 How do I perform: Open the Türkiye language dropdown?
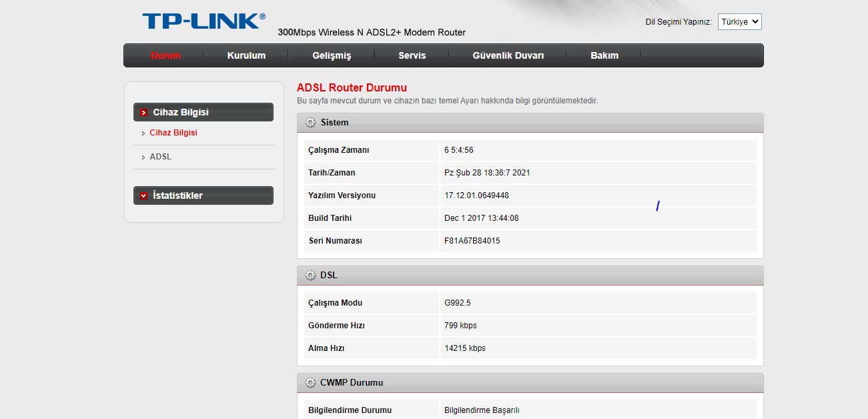pyautogui.click(x=739, y=22)
